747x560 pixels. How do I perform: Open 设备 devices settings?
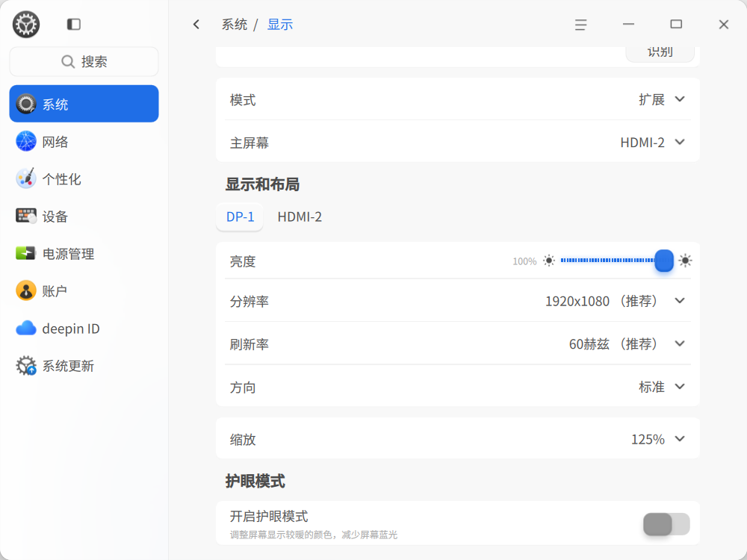(x=84, y=217)
